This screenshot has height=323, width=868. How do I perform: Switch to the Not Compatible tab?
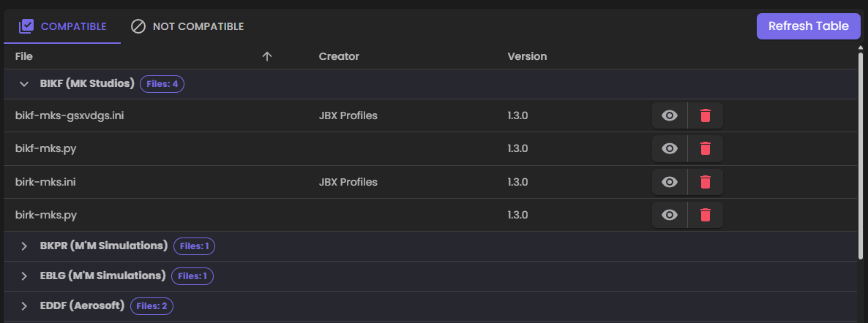click(x=187, y=26)
